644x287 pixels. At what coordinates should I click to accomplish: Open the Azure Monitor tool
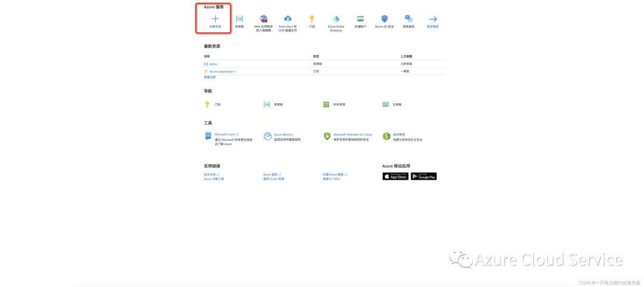tap(283, 134)
